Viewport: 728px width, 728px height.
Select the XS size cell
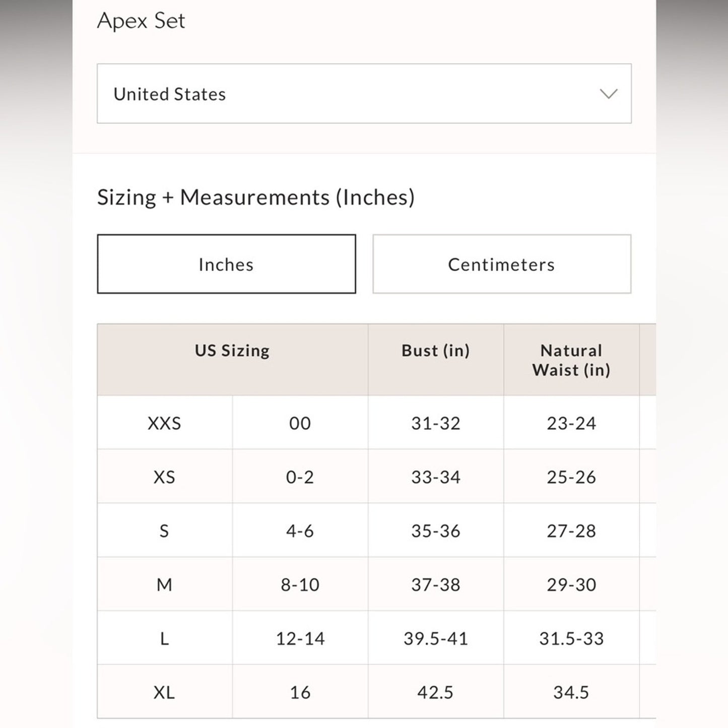164,477
